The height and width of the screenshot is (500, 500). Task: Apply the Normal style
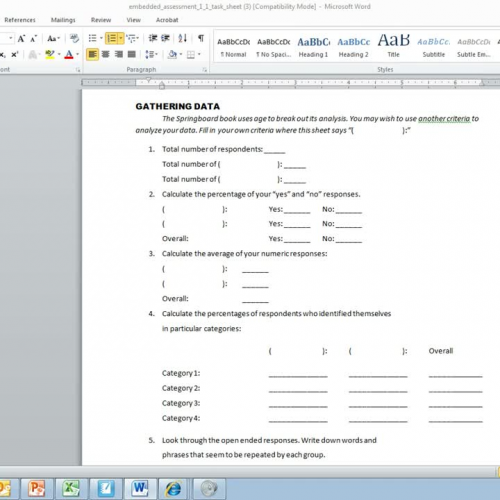(x=233, y=47)
